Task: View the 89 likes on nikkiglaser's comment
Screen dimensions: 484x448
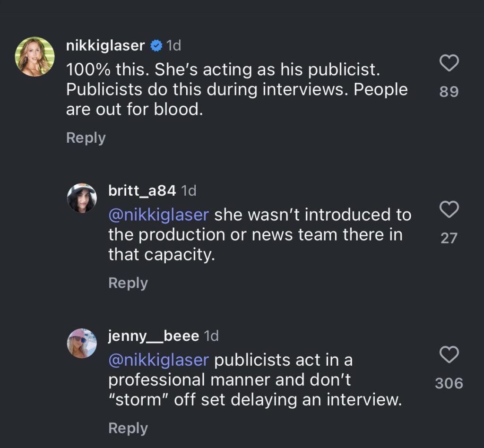Action: tap(449, 91)
